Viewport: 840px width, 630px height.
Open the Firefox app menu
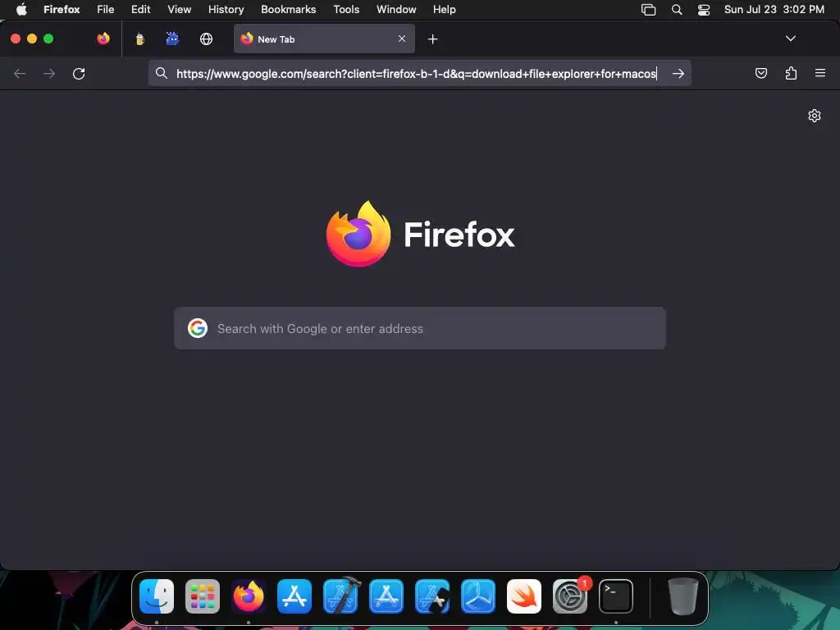(62, 9)
